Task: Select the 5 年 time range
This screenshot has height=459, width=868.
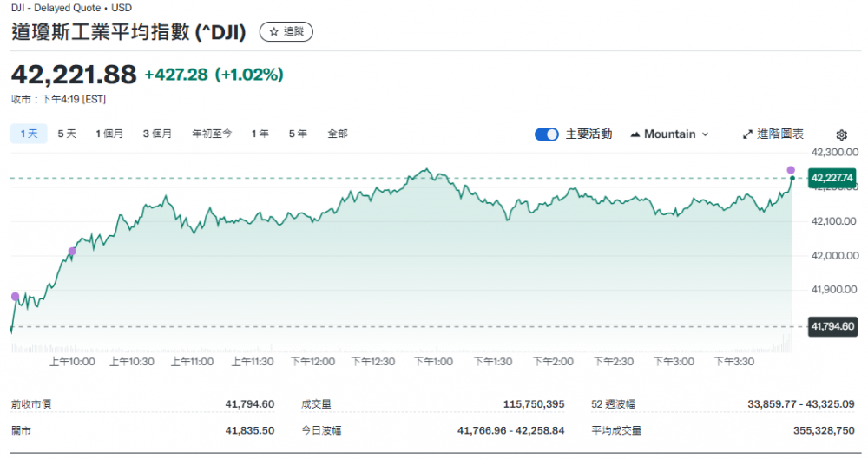Action: (298, 134)
